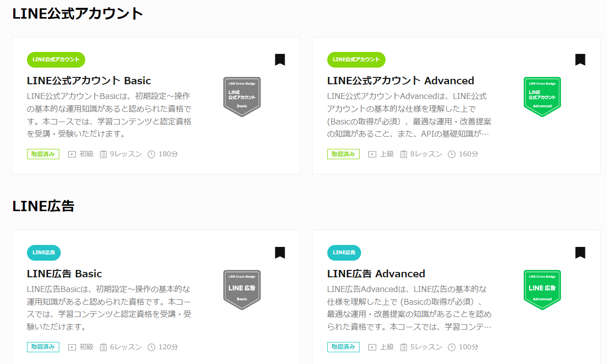607x364 pixels.
Task: Open the LINE公式アカウント Basic course title
Action: point(89,80)
